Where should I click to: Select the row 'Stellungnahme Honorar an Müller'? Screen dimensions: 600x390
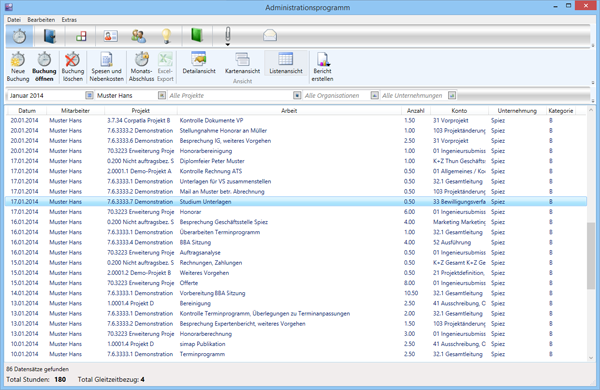pyautogui.click(x=296, y=131)
